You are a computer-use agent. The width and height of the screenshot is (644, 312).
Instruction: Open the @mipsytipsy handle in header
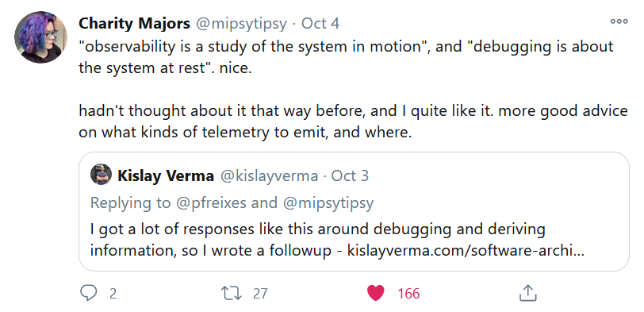point(241,24)
